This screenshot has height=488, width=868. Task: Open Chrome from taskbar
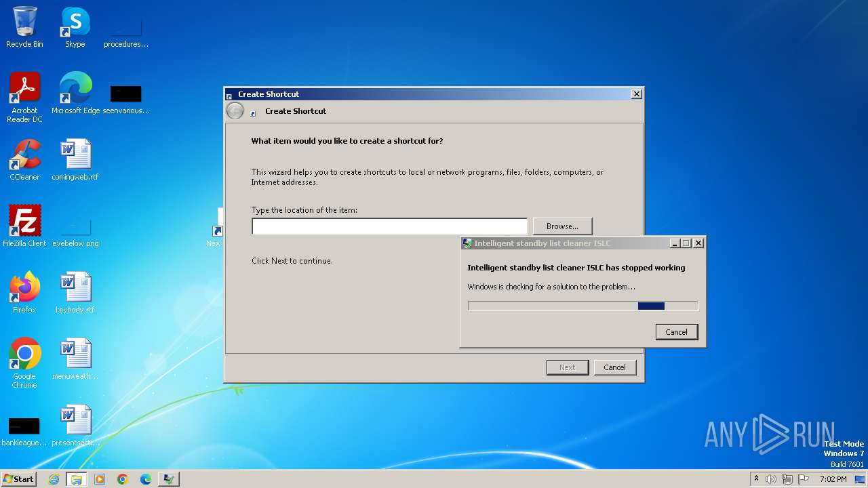coord(123,479)
